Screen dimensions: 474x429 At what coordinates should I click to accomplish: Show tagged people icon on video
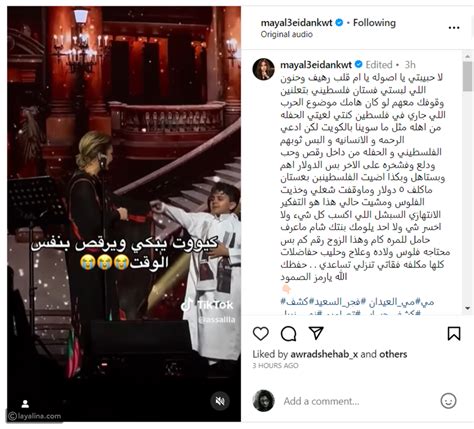coord(25,404)
